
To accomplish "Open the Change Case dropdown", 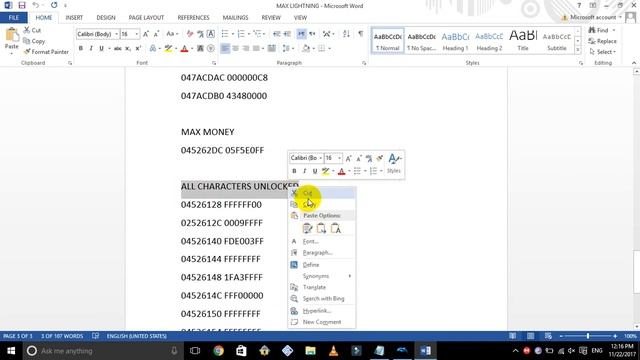I will pyautogui.click(x=172, y=34).
